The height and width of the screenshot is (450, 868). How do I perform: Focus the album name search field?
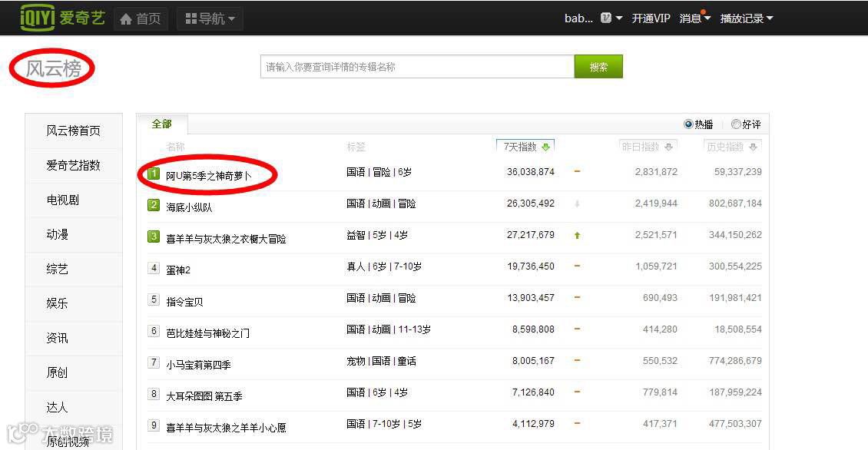pos(417,66)
